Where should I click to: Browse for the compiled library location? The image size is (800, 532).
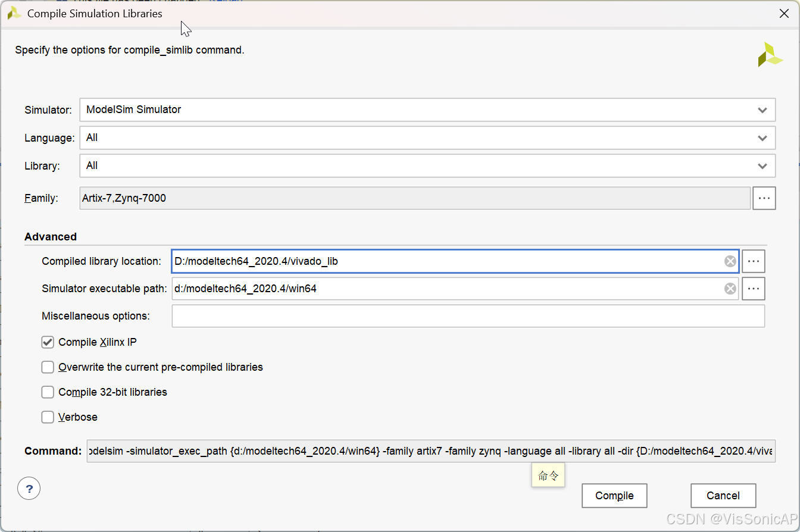[754, 261]
